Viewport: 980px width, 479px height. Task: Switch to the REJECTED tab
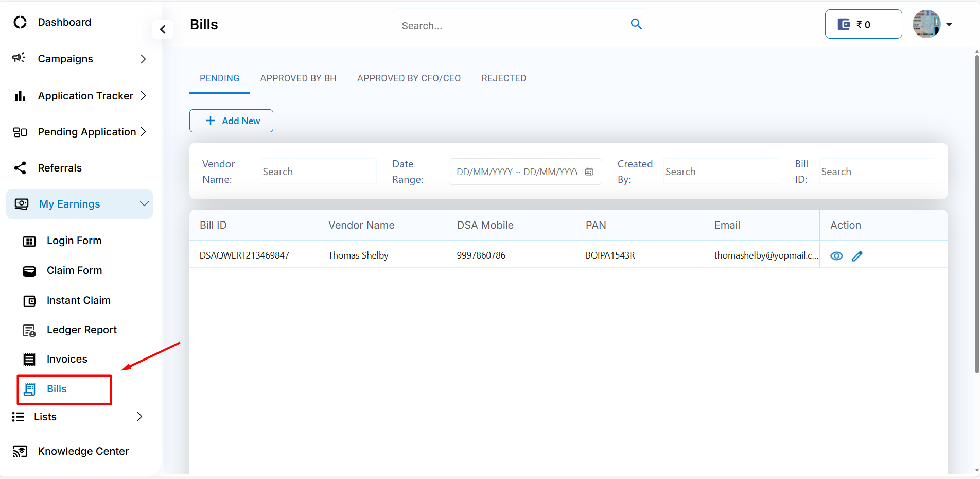pos(503,78)
